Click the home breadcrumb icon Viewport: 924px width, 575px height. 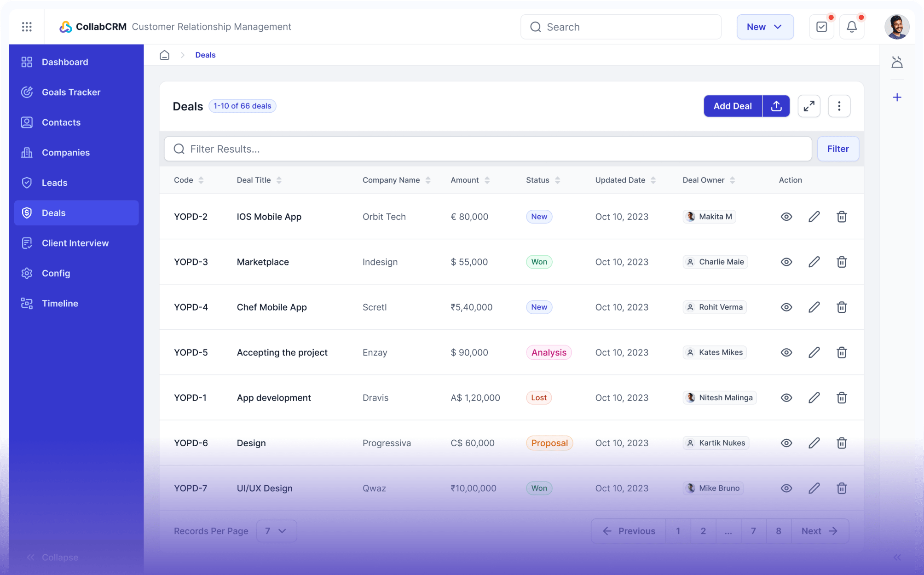click(x=164, y=55)
